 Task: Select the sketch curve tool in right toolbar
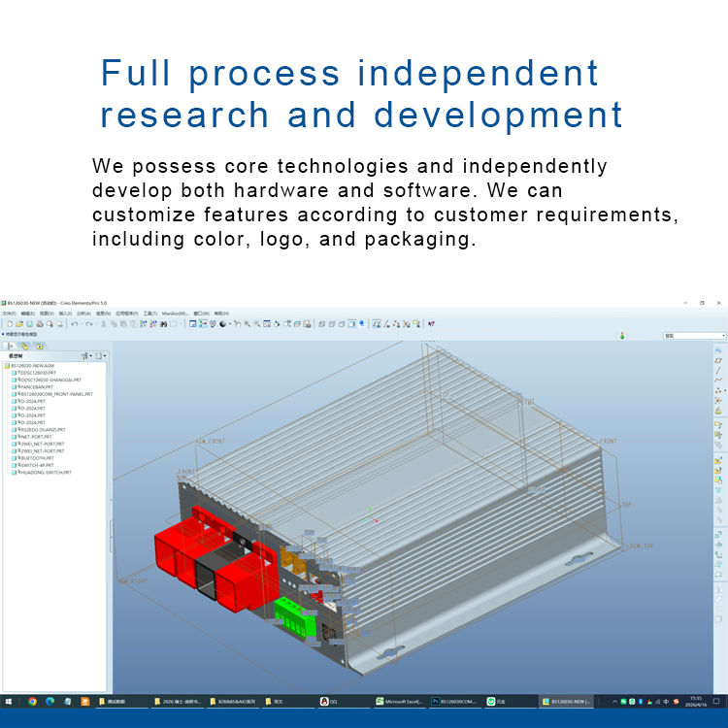(x=718, y=349)
